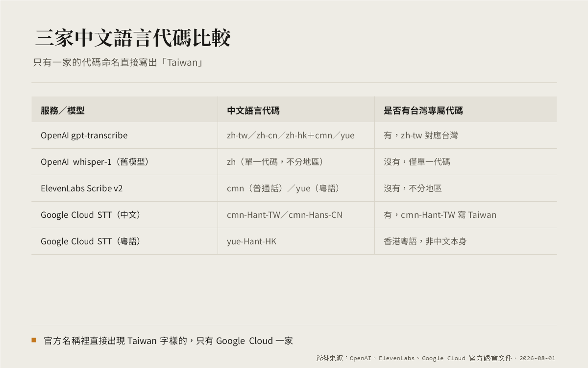Viewport: 588px width, 368px height.
Task: Select the 沒有，僅單一代碼 cell
Action: pyautogui.click(x=465, y=162)
